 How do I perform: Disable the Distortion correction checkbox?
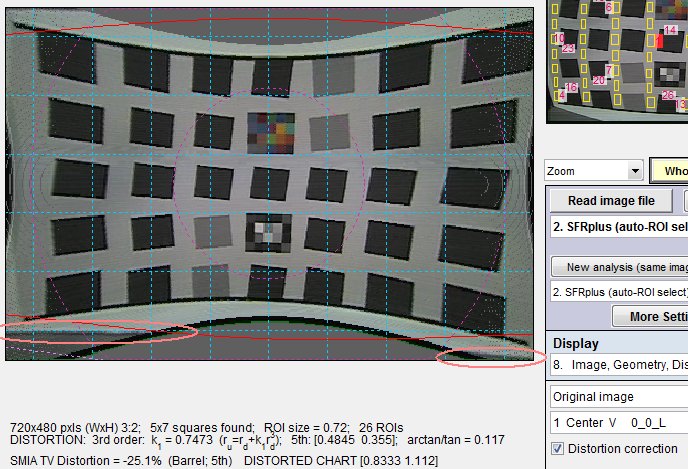coord(557,449)
